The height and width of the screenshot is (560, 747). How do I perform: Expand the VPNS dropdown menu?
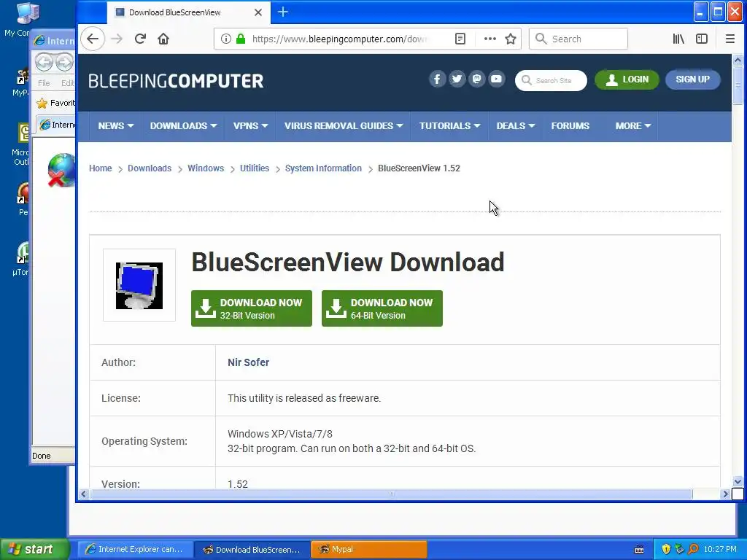click(251, 126)
